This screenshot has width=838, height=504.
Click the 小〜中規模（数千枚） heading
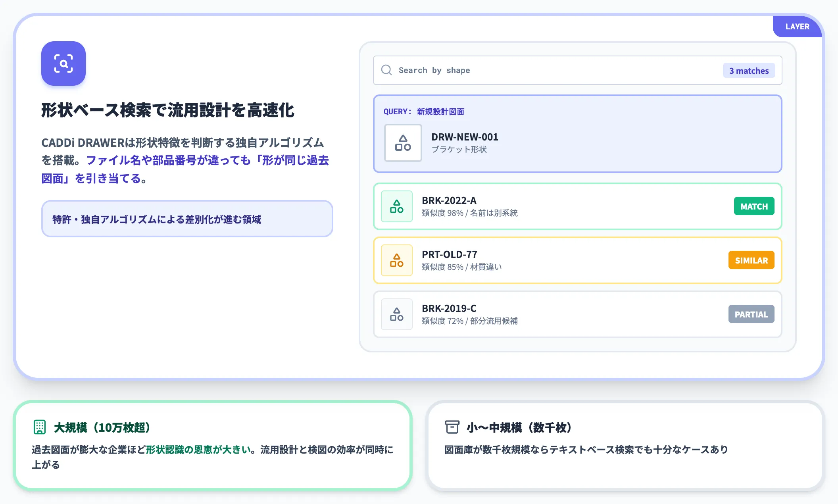519,427
